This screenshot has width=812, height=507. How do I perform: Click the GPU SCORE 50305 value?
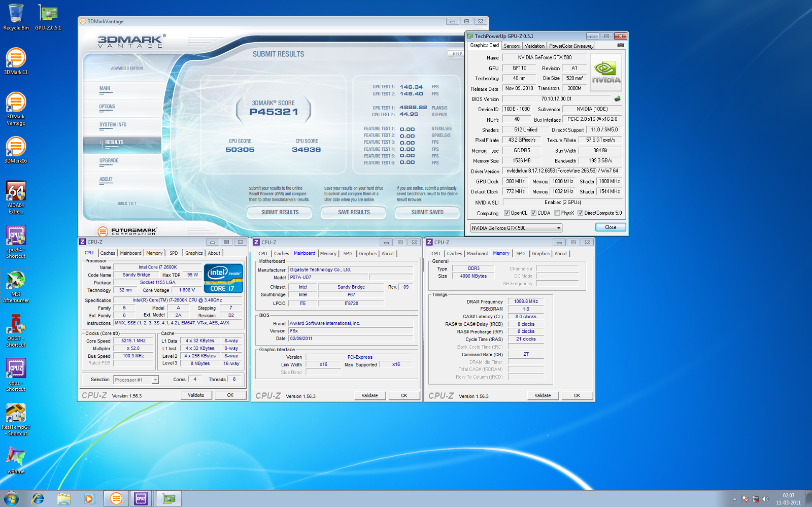coord(240,149)
